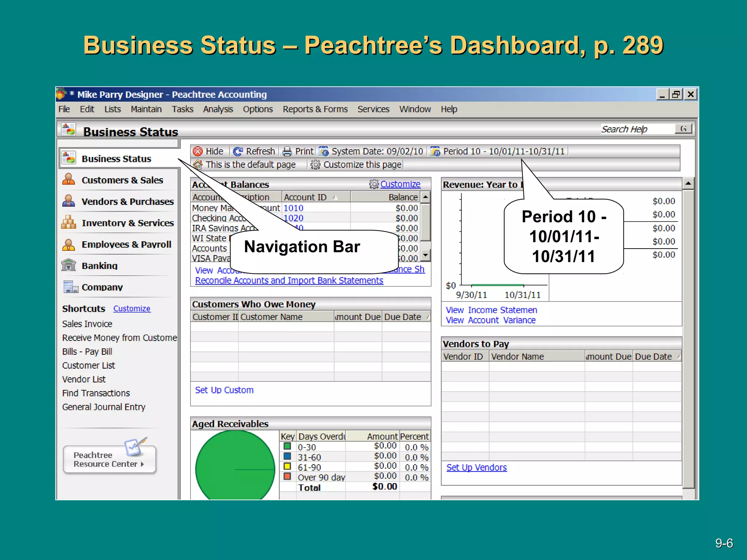
Task: Click Receive Money from Customer shortcut
Action: coord(119,338)
